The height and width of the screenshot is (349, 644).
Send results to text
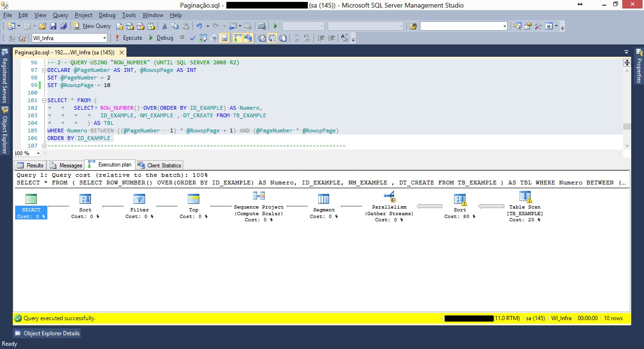point(262,38)
